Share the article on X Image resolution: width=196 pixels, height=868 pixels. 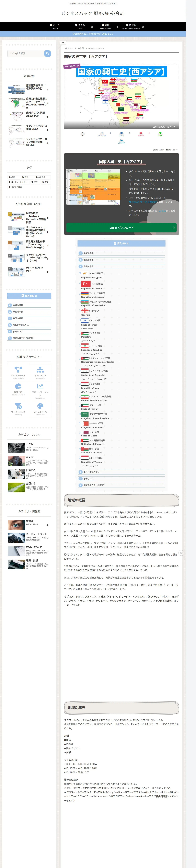(x=82, y=134)
